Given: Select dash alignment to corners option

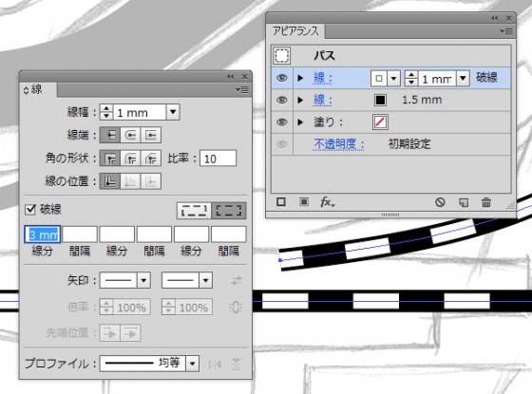Looking at the screenshot, I should [229, 211].
